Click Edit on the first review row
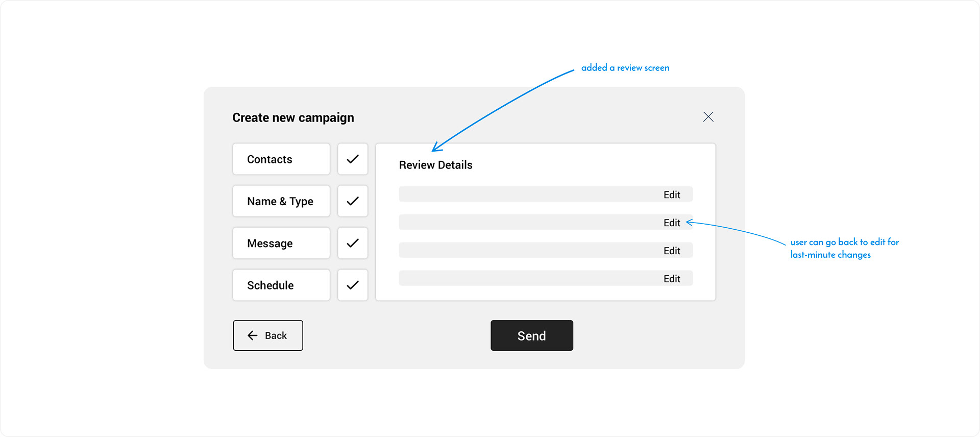 [672, 195]
